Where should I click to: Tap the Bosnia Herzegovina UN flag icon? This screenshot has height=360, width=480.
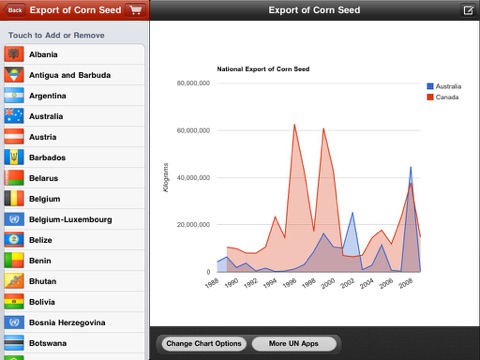tap(14, 323)
